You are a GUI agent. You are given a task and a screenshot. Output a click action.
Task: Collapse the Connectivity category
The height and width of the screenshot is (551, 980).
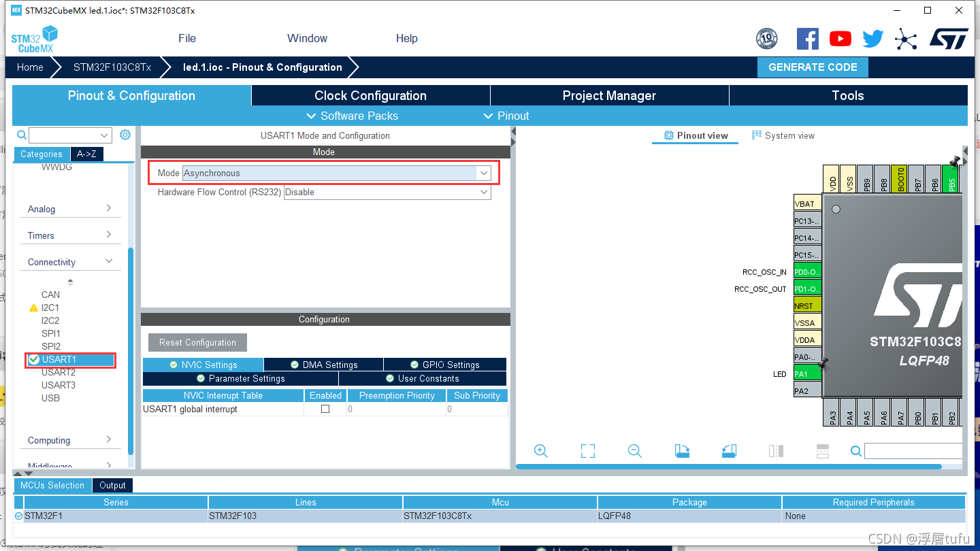pyautogui.click(x=70, y=262)
